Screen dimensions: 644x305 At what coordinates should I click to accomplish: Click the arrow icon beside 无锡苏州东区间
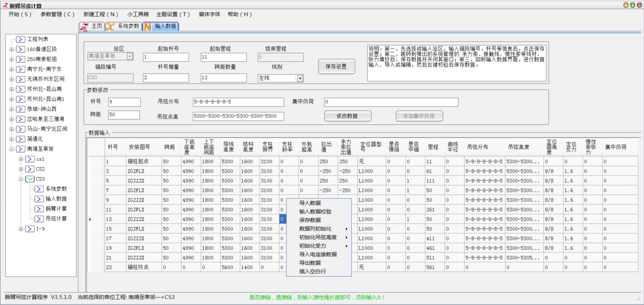[x=21, y=79]
